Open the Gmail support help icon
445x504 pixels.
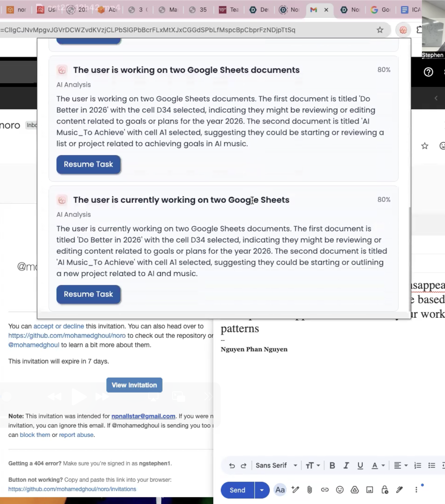point(429,72)
